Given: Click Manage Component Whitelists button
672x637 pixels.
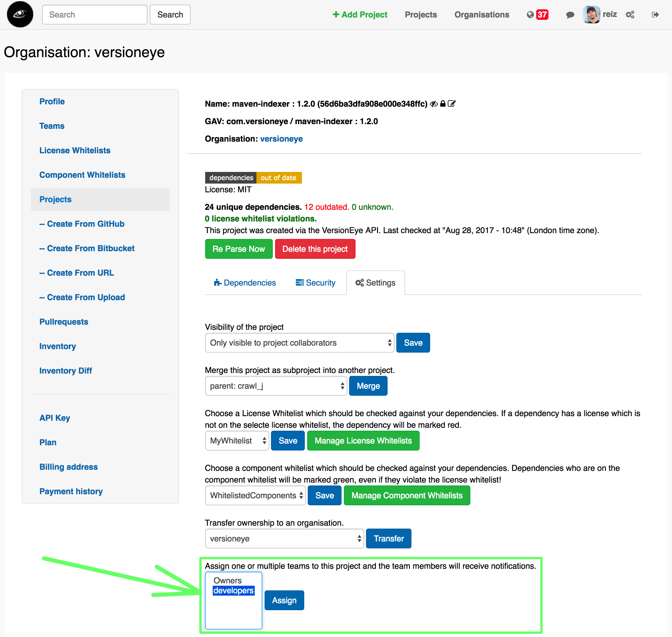Looking at the screenshot, I should 407,495.
